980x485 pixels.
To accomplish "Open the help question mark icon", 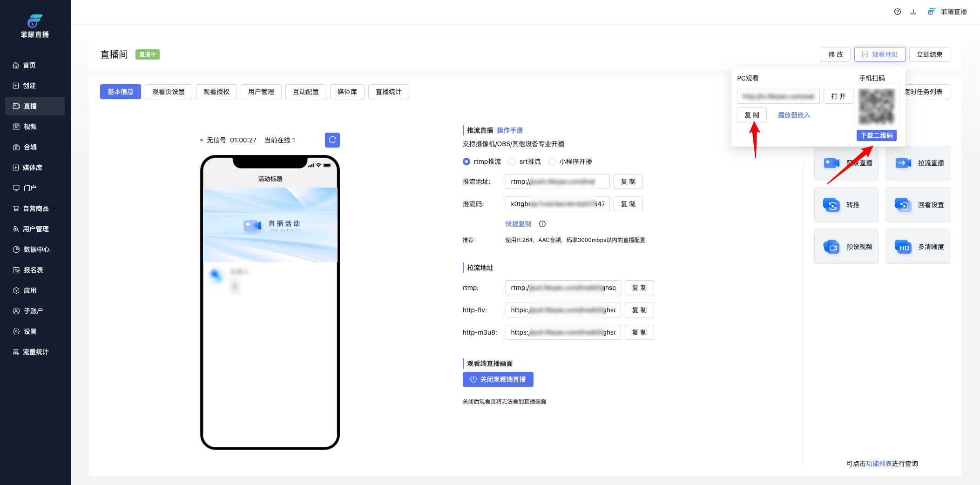I will click(x=897, y=12).
